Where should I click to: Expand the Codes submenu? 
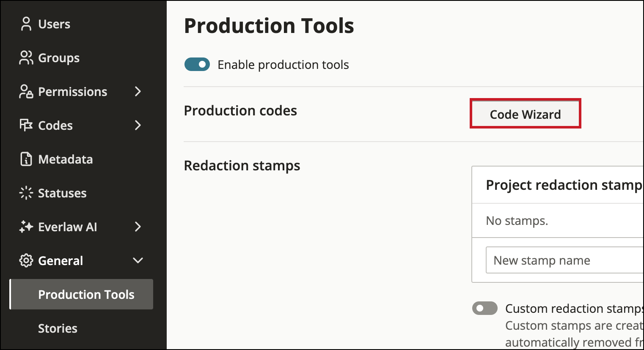[x=138, y=125]
